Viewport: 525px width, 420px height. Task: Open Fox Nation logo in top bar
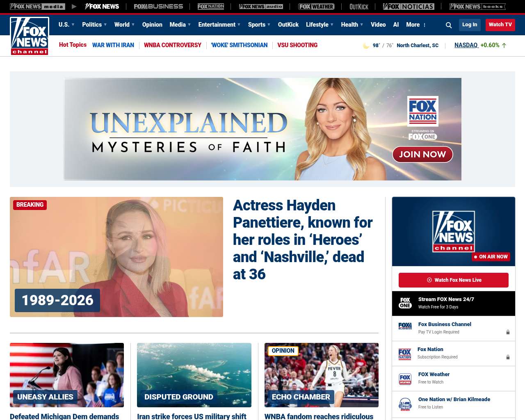click(x=211, y=7)
